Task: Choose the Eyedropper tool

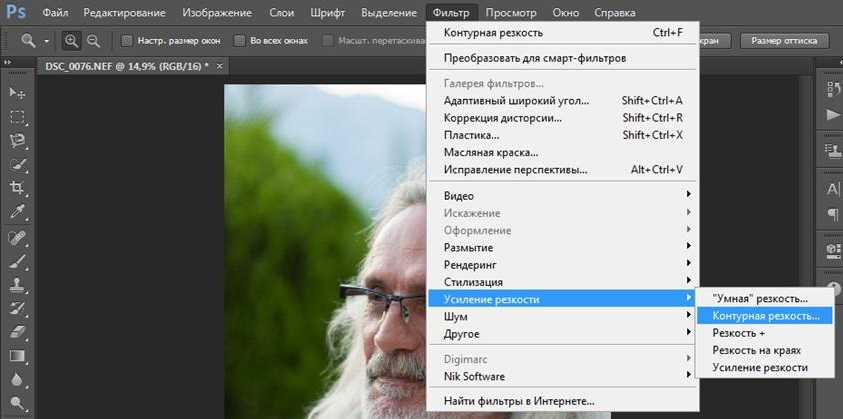Action: (17, 212)
